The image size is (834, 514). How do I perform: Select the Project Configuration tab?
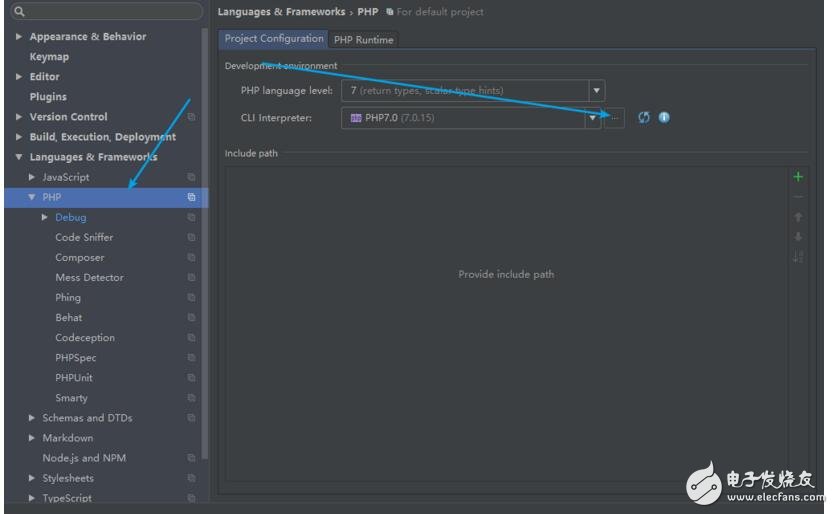point(274,39)
